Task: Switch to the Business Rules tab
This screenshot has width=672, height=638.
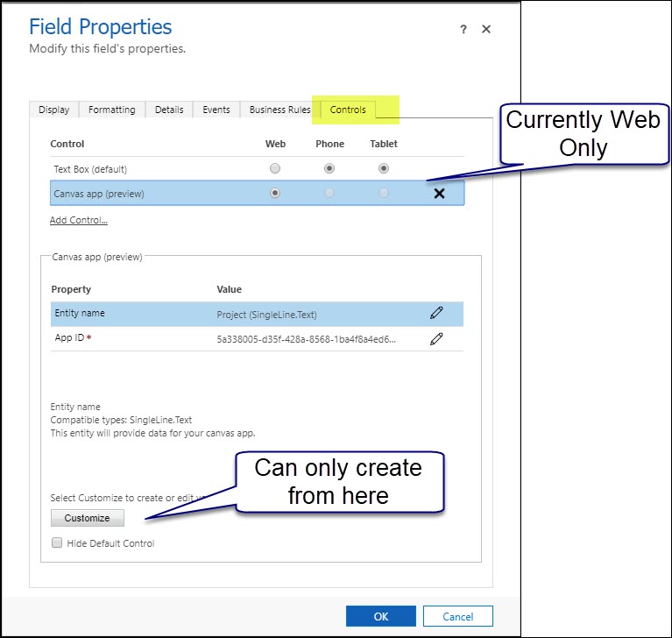Action: point(279,110)
